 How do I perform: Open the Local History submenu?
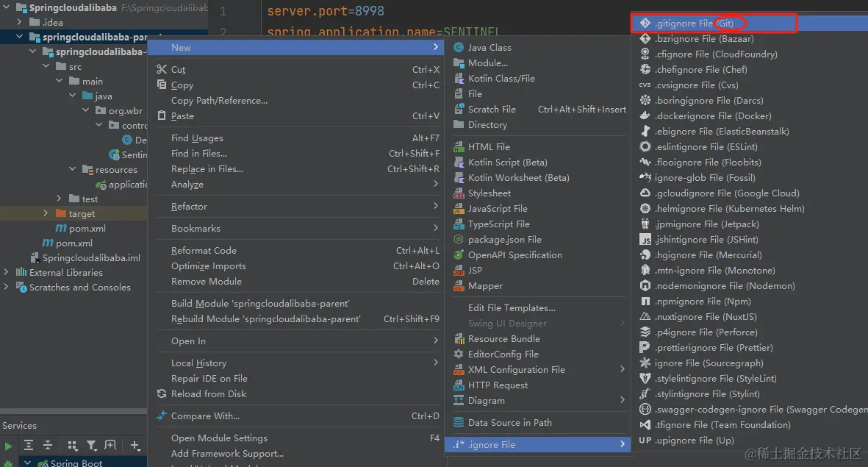point(296,363)
